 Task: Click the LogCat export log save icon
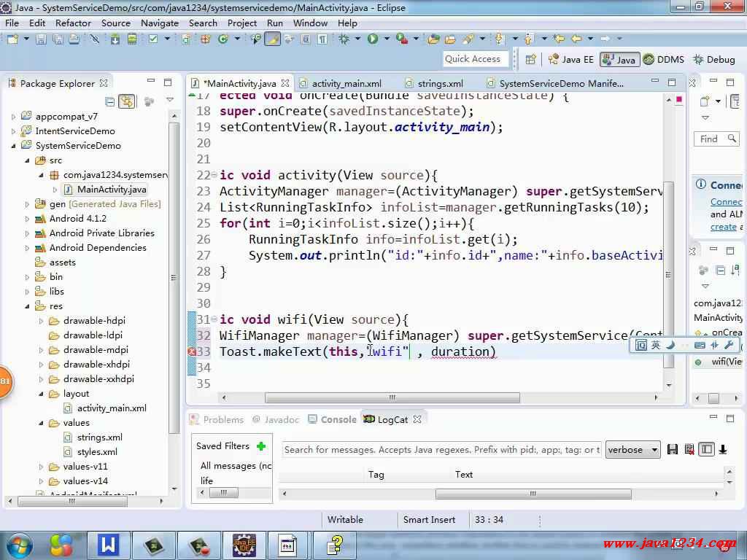(672, 449)
